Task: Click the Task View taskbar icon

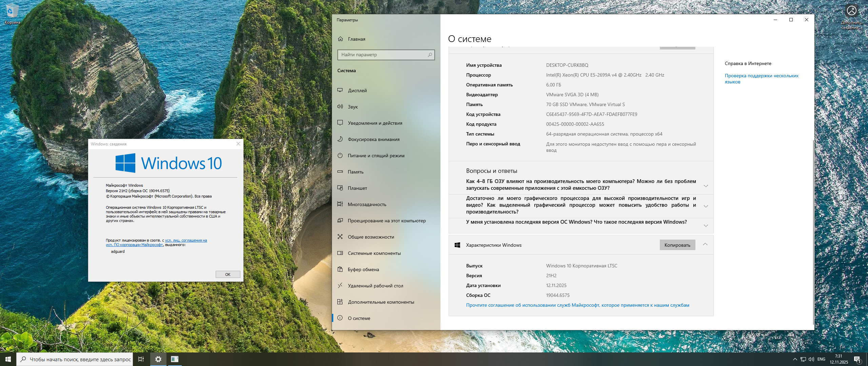Action: click(141, 359)
